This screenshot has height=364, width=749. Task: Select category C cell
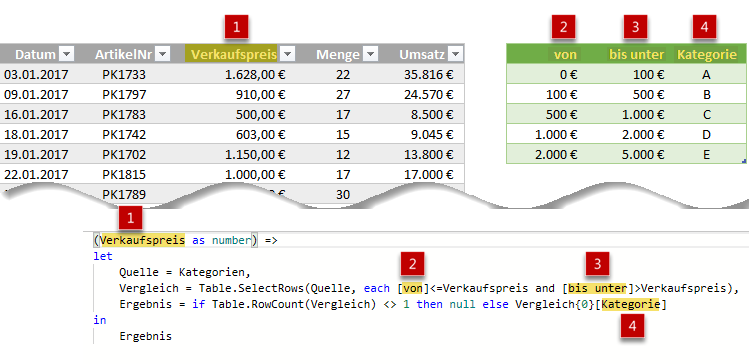[x=707, y=115]
